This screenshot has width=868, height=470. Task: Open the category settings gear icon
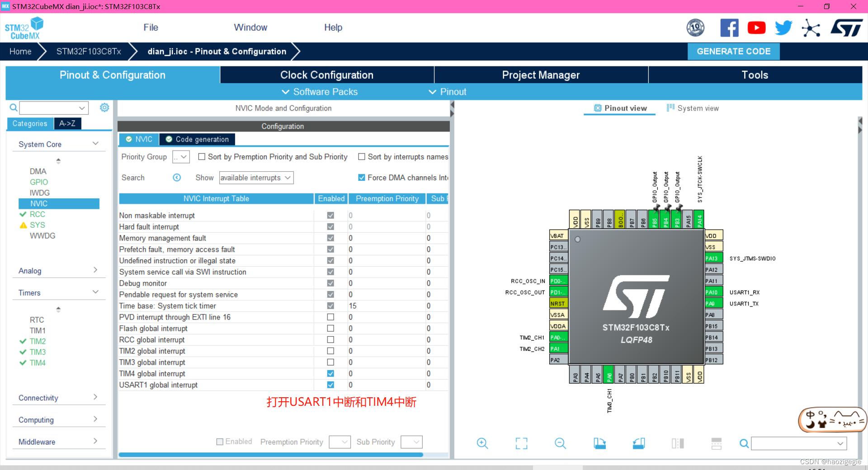tap(104, 108)
